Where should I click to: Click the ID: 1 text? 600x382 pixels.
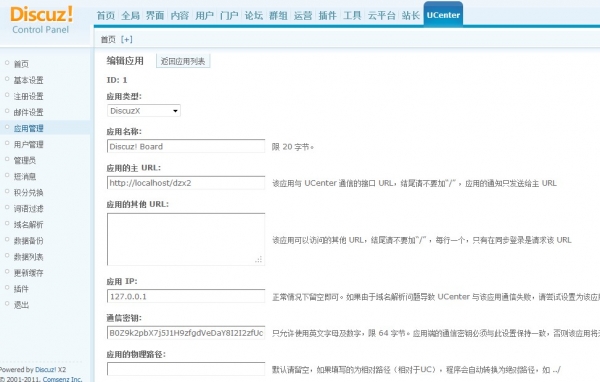117,80
